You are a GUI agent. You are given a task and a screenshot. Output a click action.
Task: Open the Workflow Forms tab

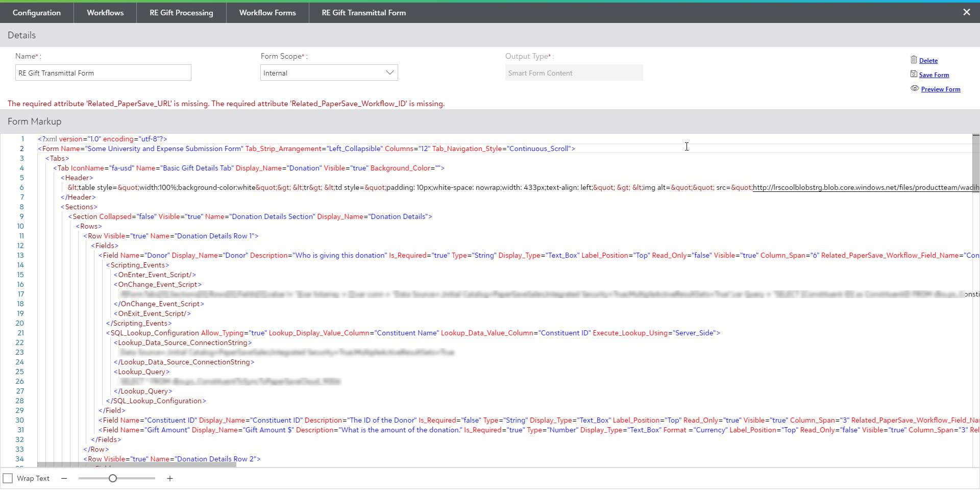(x=267, y=13)
